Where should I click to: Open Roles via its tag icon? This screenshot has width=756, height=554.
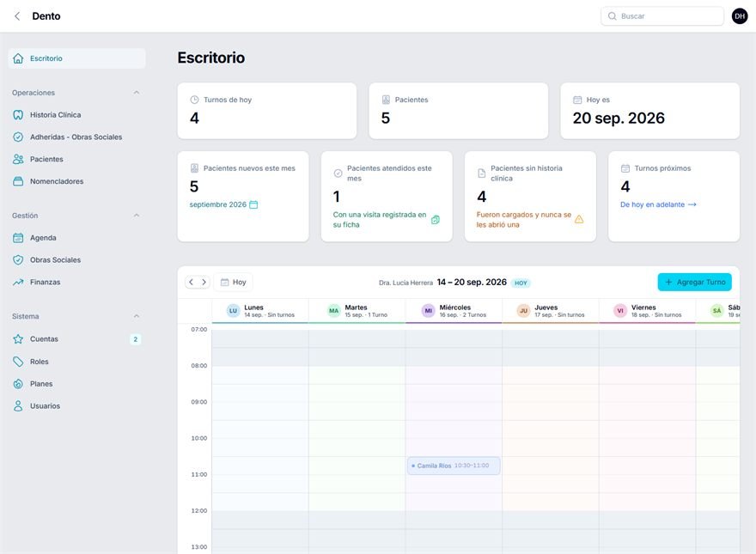coord(18,362)
